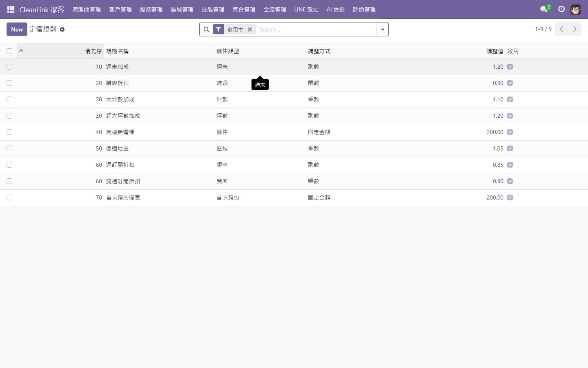Go to next page arrow

(x=575, y=29)
